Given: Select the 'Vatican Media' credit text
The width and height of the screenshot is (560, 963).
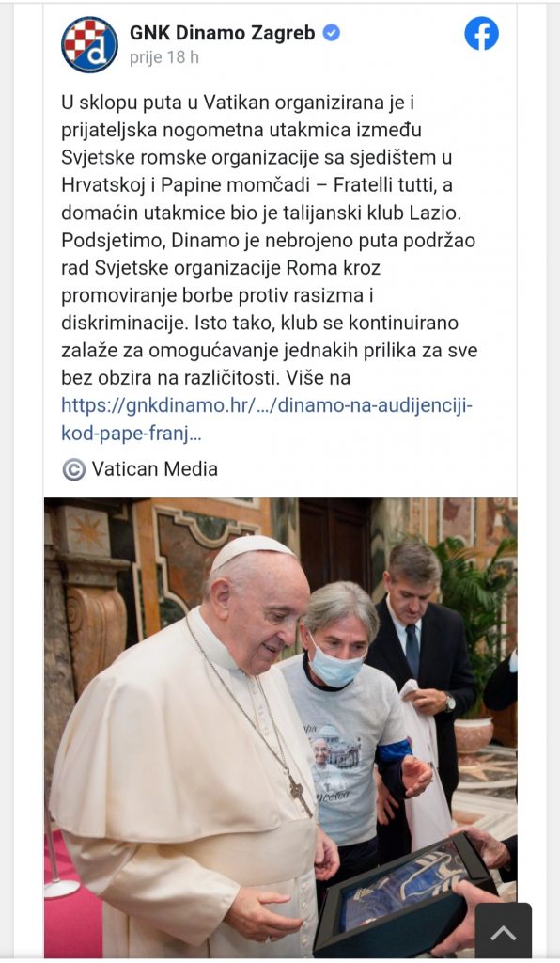Looking at the screenshot, I should click(155, 469).
